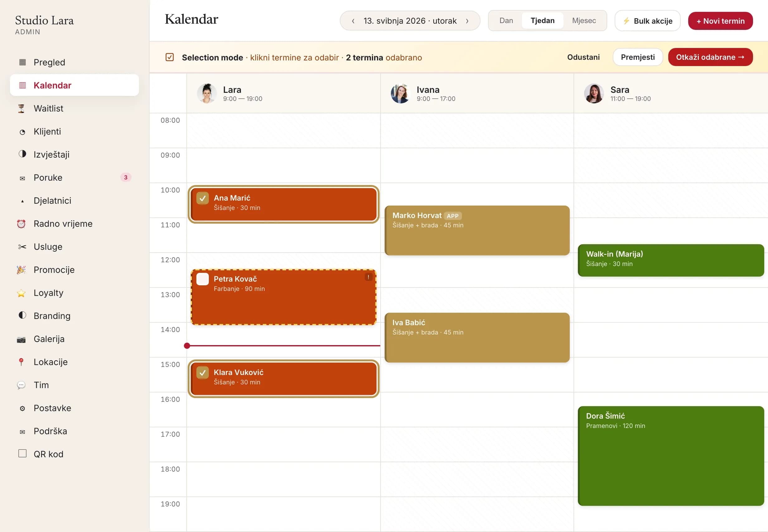Switch to Tjedan view
768x532 pixels.
[542, 21]
